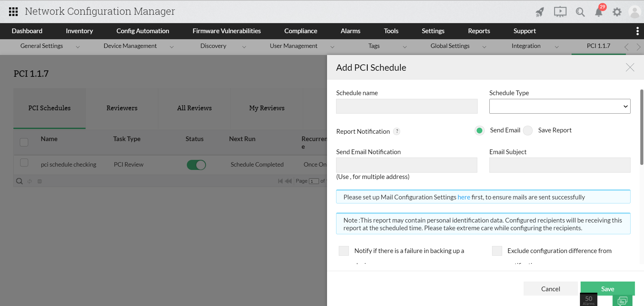Disable the status toggle for pci schedule checking

click(196, 165)
